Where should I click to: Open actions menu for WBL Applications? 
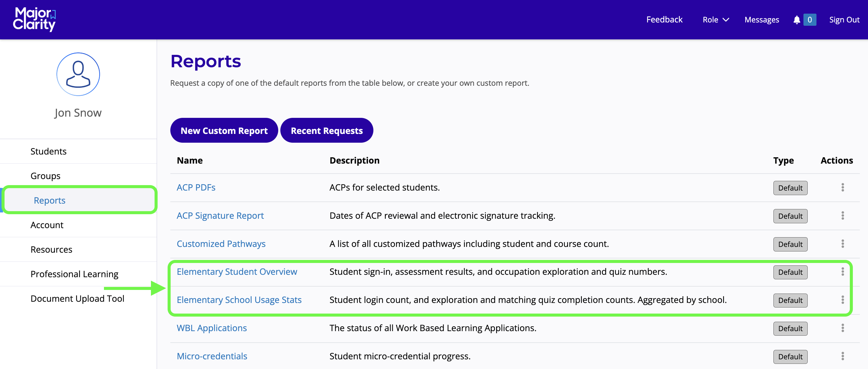(x=843, y=328)
